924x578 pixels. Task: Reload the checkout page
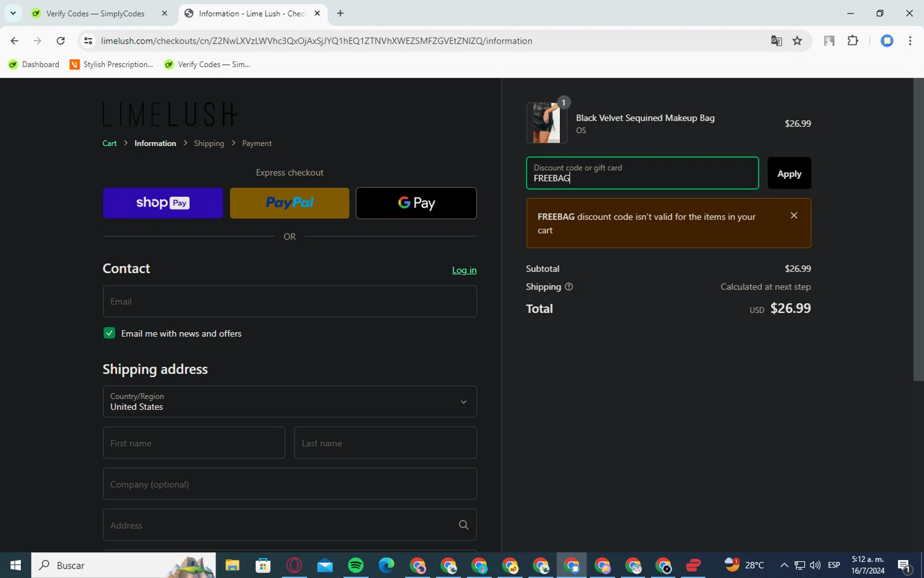60,41
